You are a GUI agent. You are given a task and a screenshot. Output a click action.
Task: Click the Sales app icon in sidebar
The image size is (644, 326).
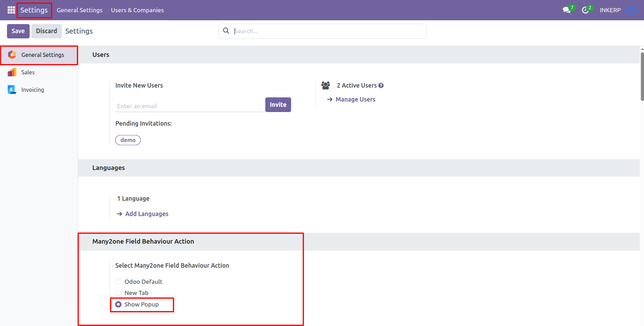pyautogui.click(x=12, y=72)
